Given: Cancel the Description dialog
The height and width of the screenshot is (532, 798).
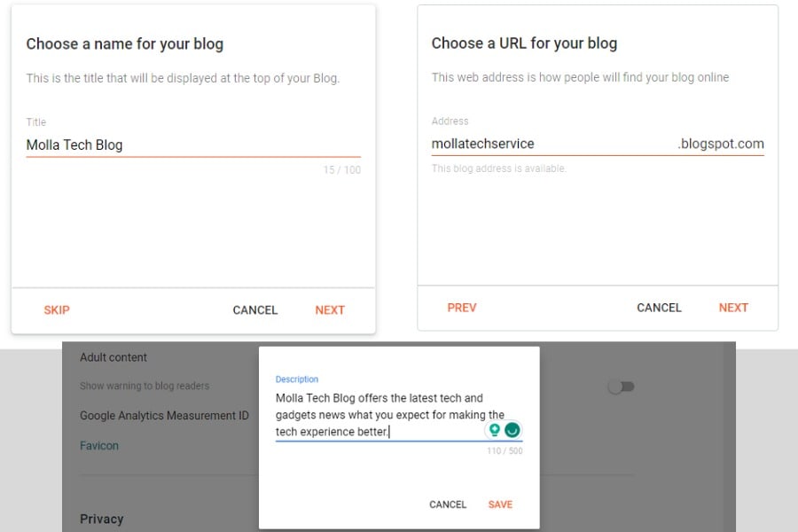Looking at the screenshot, I should [x=448, y=505].
